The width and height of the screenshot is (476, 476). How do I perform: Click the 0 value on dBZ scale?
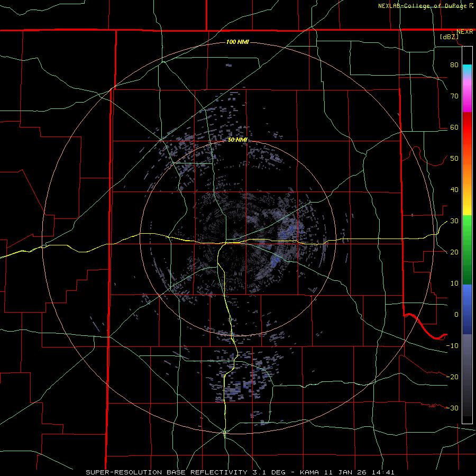[456, 315]
